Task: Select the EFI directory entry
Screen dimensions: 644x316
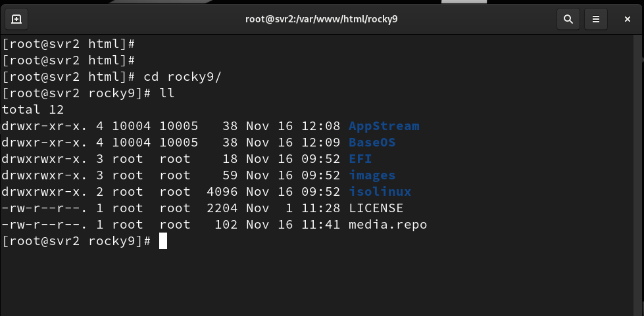Action: click(359, 159)
